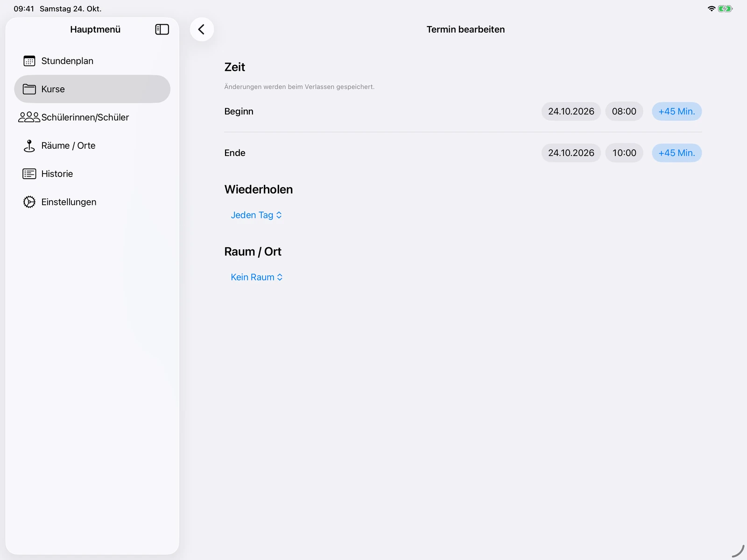The width and height of the screenshot is (747, 560).
Task: Click the Wiederholen section heading
Action: [259, 189]
